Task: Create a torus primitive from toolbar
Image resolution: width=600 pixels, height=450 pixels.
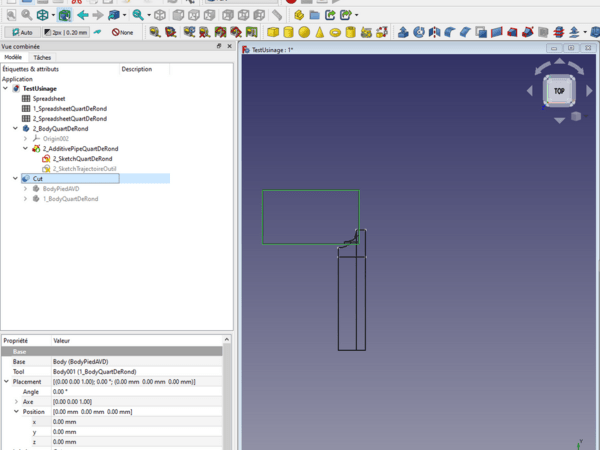Action: [336, 32]
